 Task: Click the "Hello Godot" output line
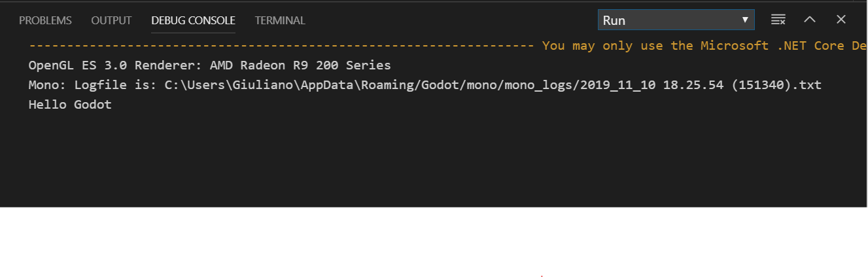[x=70, y=104]
